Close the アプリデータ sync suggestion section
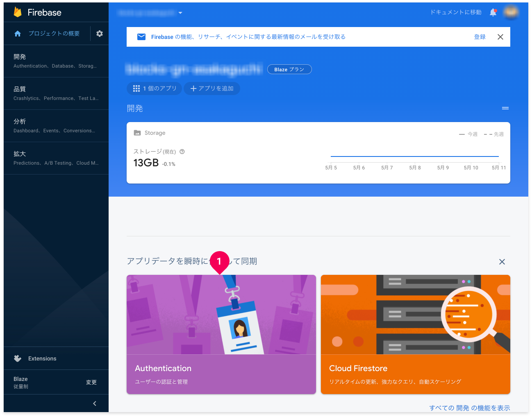The image size is (532, 417). coord(502,262)
